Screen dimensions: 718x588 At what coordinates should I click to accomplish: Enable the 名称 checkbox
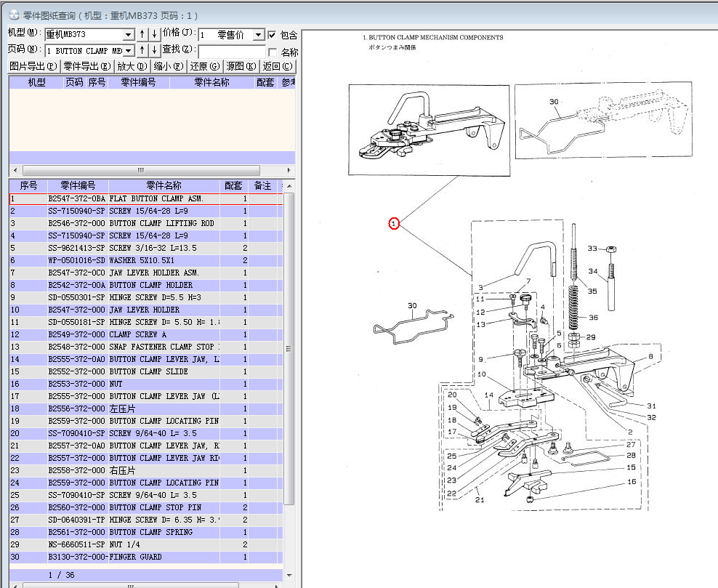pos(272,52)
